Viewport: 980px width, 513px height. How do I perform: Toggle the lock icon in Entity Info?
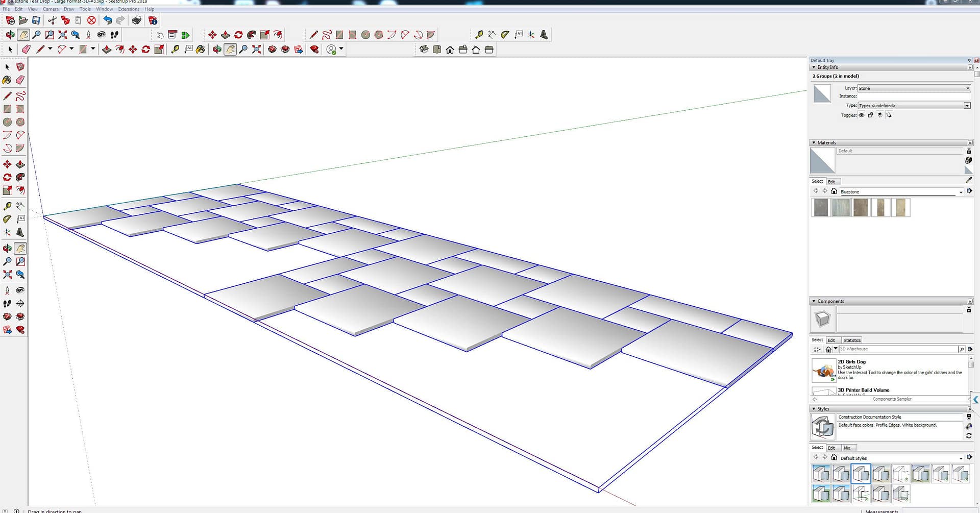click(x=871, y=115)
